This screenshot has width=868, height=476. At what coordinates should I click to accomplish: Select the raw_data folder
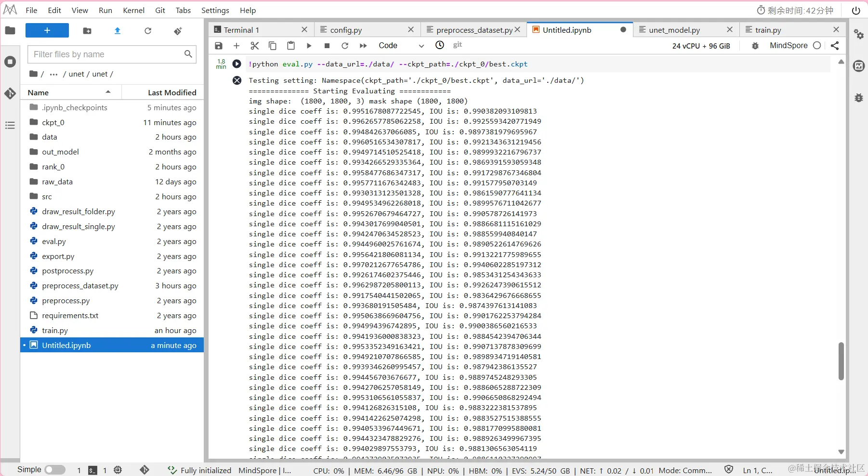tap(112, 181)
